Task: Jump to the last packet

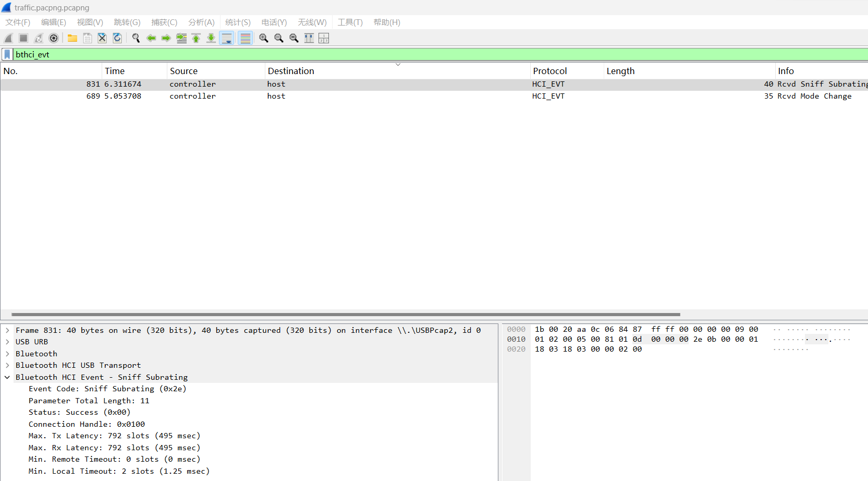Action: tap(211, 38)
